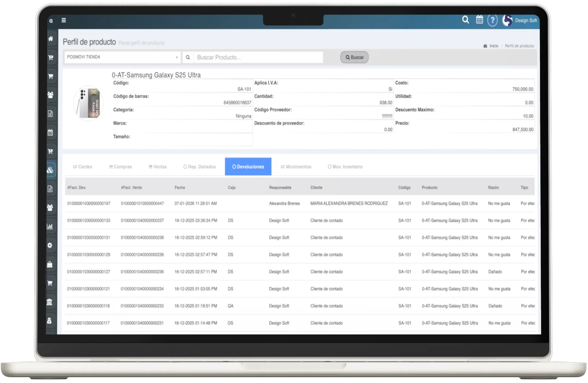Open the Design Soft user menu
Viewport: 588px width, 383px height.
(x=520, y=21)
